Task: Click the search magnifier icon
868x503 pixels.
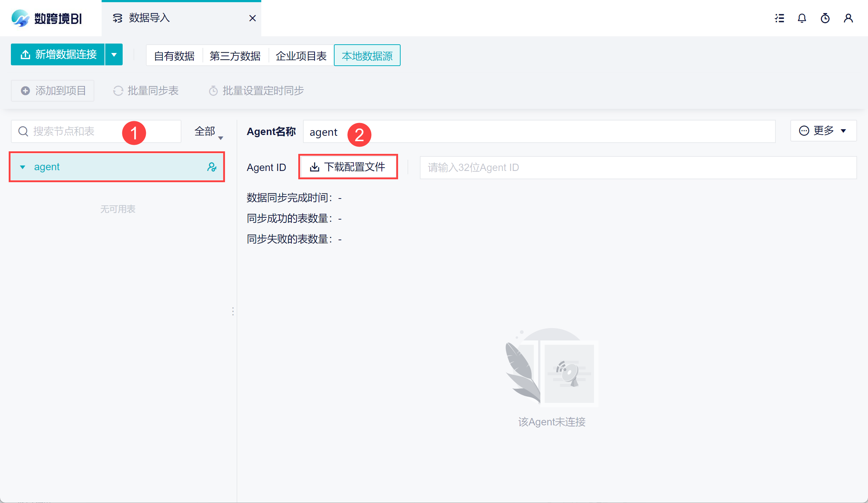Action: [x=23, y=131]
